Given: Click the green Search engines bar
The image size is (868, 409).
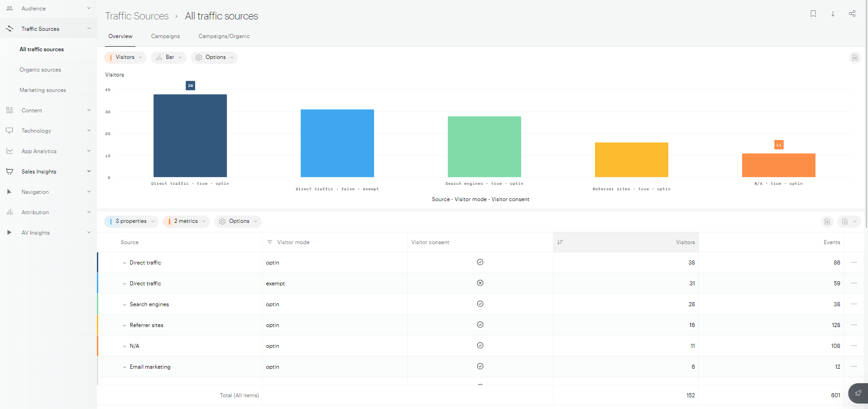Looking at the screenshot, I should 484,146.
